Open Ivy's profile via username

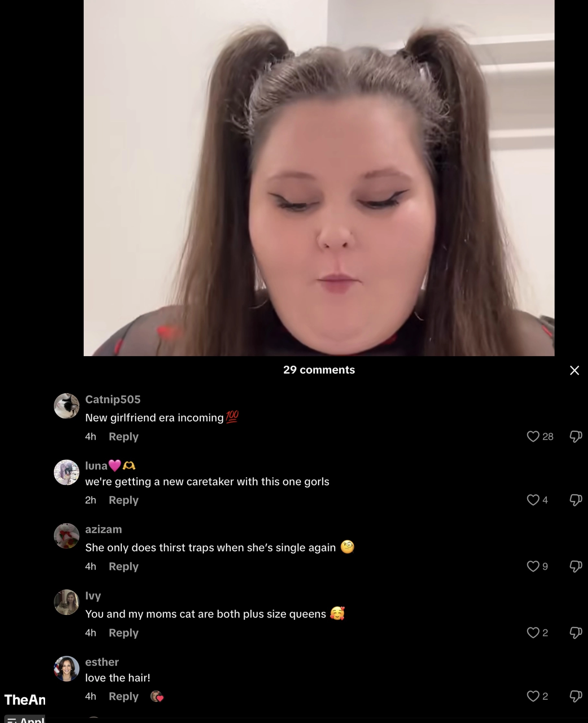pos(93,596)
